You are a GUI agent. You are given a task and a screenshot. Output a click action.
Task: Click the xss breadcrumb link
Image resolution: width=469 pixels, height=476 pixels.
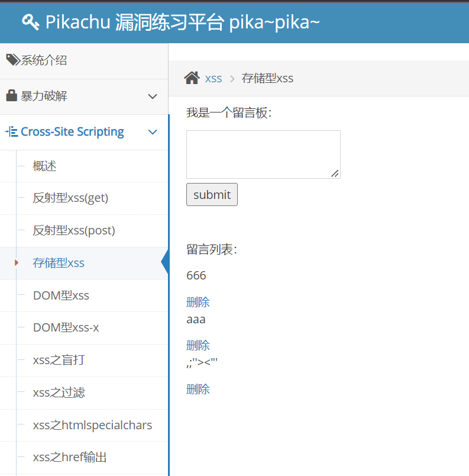tap(214, 79)
